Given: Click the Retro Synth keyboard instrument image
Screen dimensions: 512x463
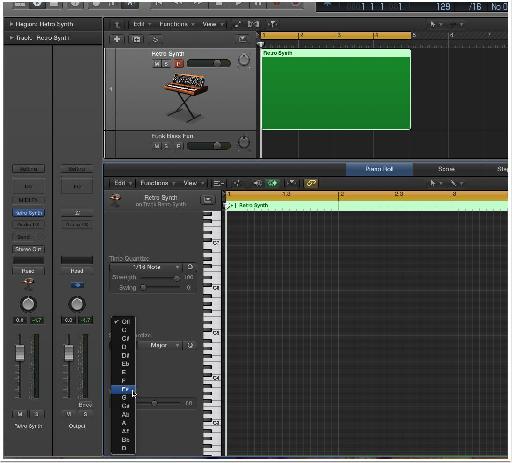Looking at the screenshot, I should 186,97.
